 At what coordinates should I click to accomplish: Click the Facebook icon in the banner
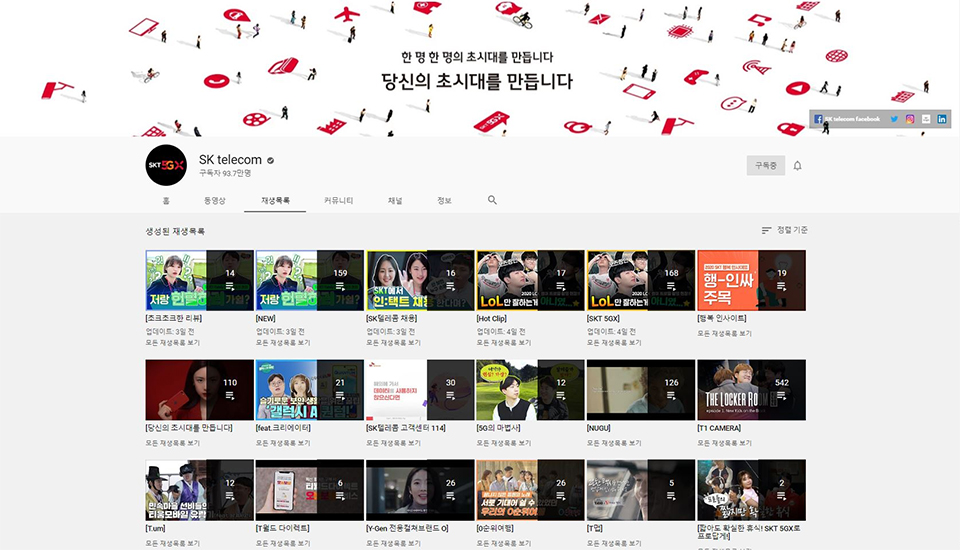[x=818, y=119]
